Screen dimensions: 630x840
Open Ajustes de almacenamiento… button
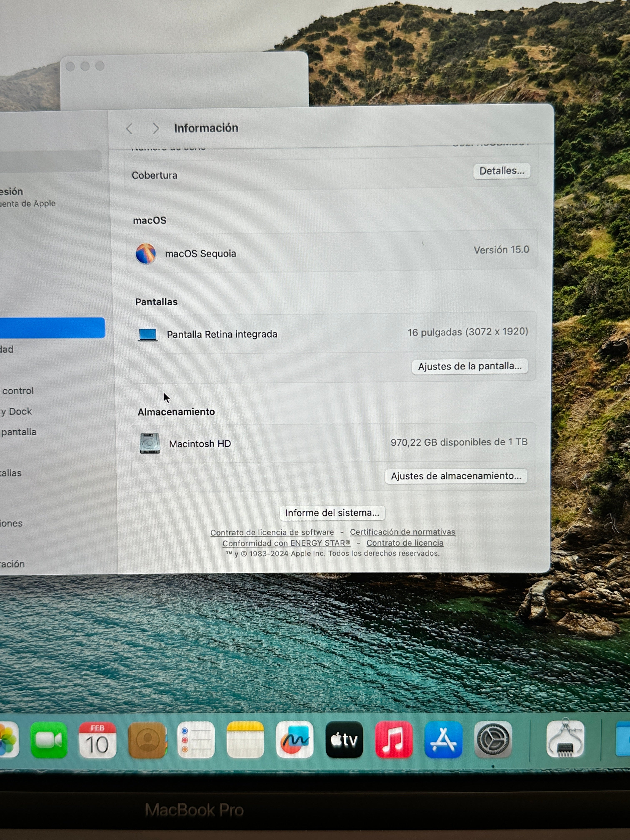point(456,476)
